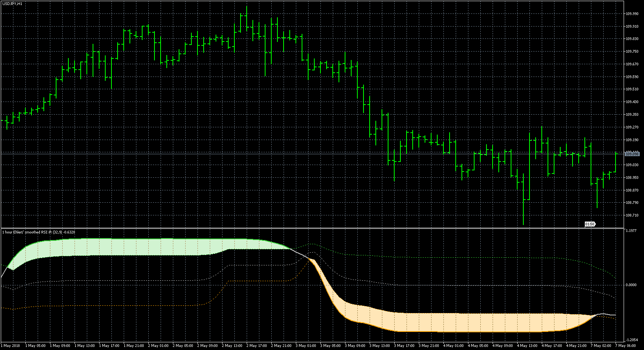Click the 3 May 05:00 time label
Screen dimensions: 644x350
click(330, 346)
